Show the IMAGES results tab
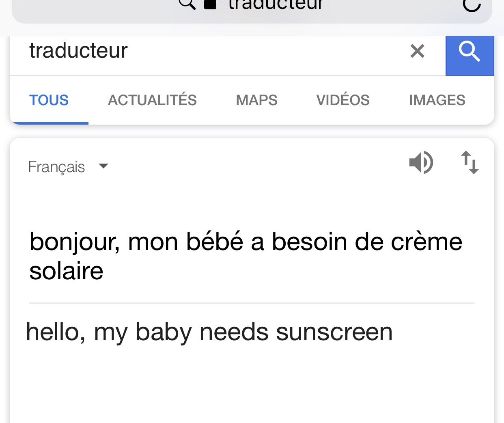Image resolution: width=504 pixels, height=423 pixels. point(437,100)
